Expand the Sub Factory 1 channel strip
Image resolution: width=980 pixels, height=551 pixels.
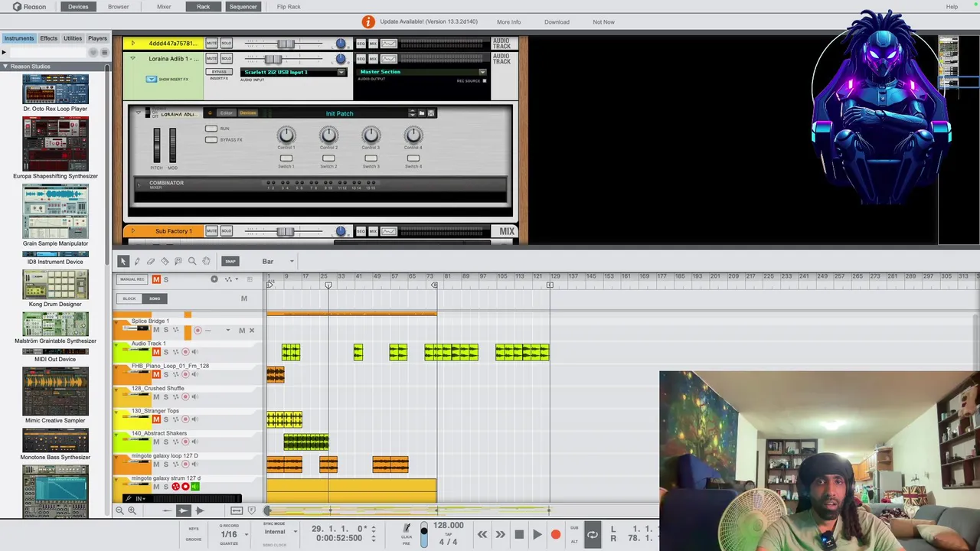132,231
